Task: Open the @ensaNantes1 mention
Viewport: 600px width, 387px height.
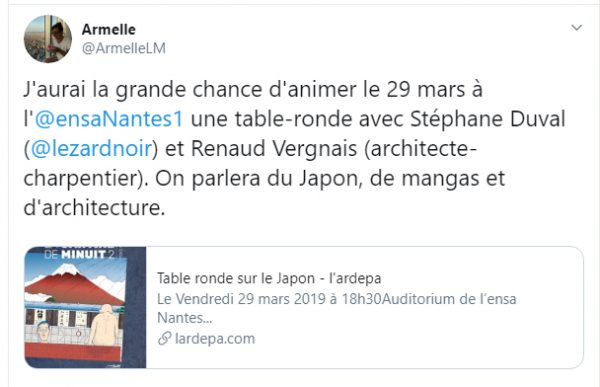Action: click(109, 119)
